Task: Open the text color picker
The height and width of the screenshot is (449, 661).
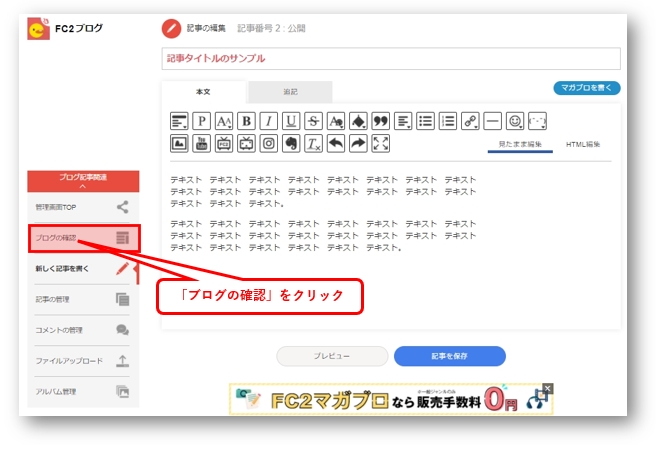Action: pos(336,121)
